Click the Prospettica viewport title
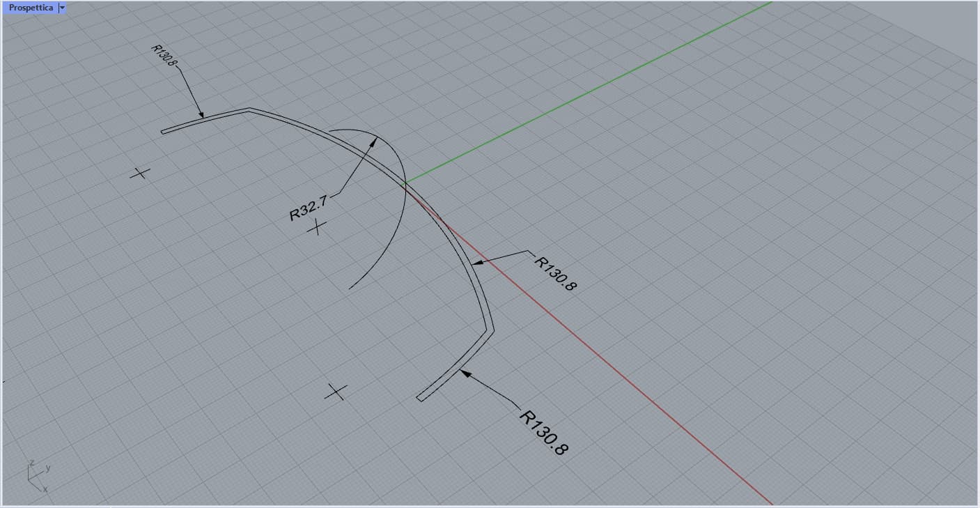Screen dimensions: 980x508 click(x=31, y=8)
